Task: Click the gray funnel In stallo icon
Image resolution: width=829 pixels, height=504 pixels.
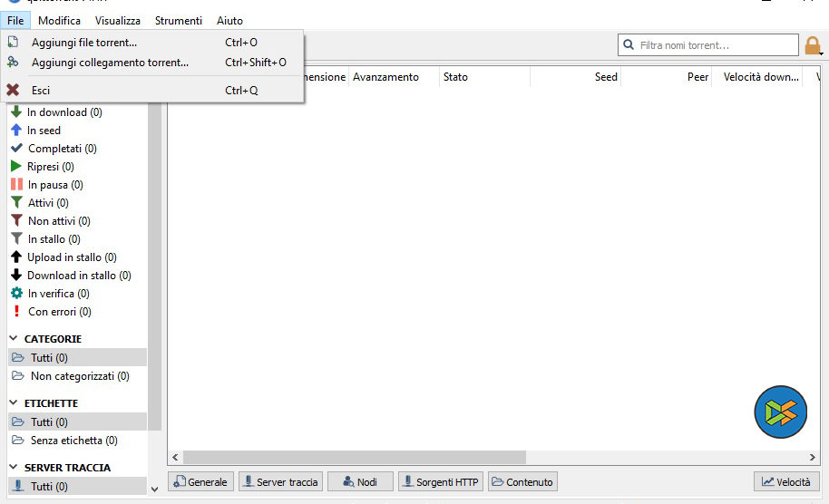Action: pos(17,238)
